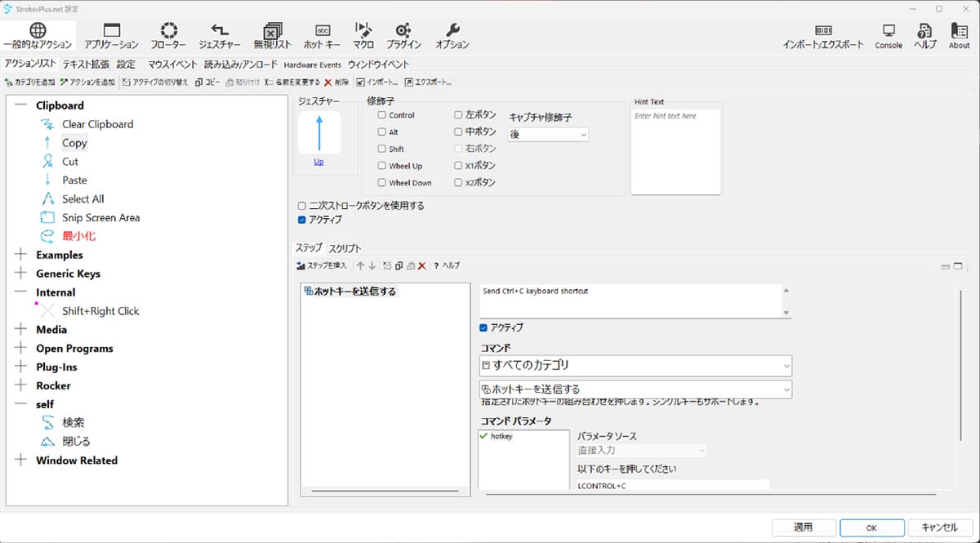
Task: Switch to スクリプト tab
Action: pyautogui.click(x=345, y=248)
